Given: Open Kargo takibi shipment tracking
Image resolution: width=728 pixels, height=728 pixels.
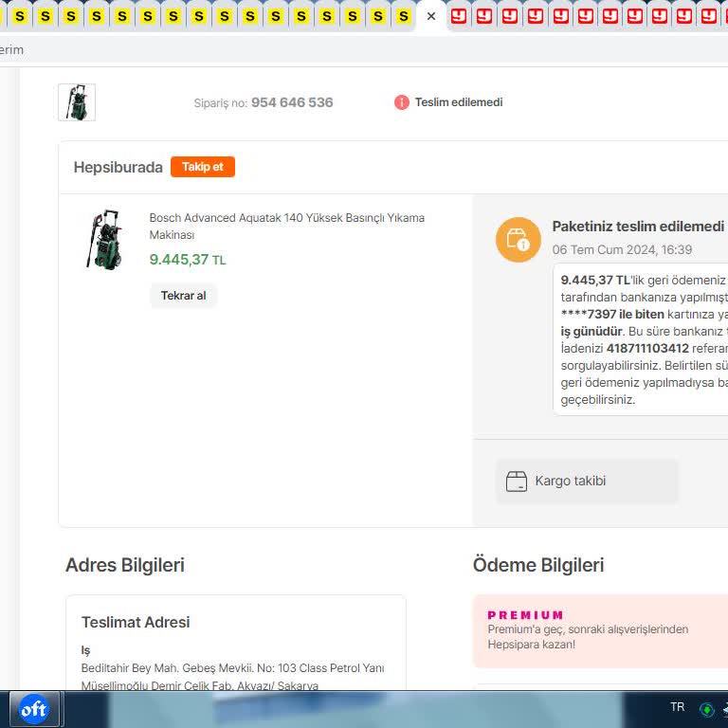Looking at the screenshot, I should [x=587, y=481].
